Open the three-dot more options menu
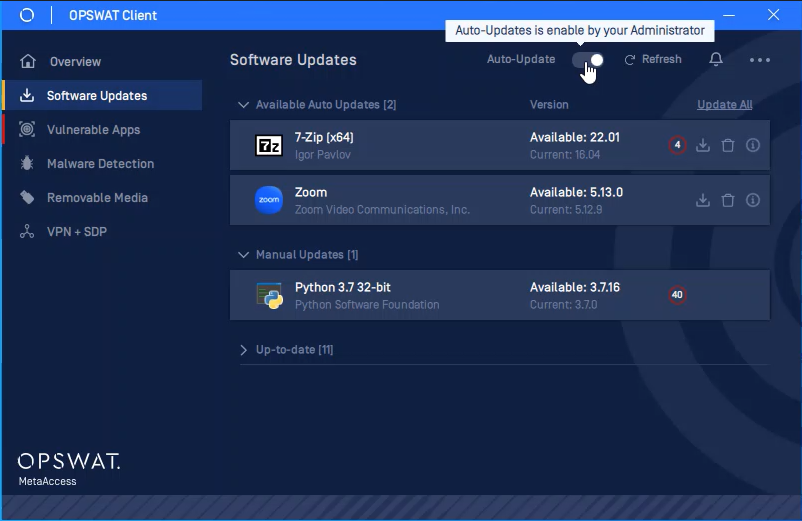802x521 pixels. click(x=760, y=60)
